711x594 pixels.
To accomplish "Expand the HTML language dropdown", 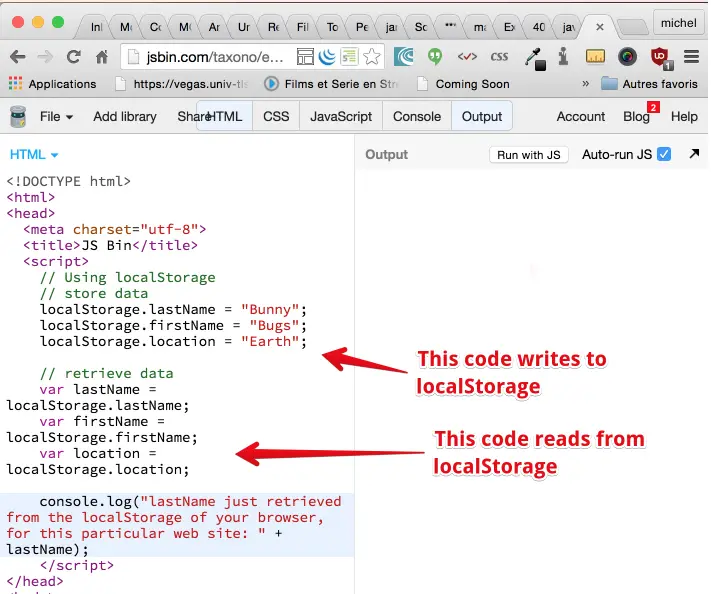I will click(34, 154).
